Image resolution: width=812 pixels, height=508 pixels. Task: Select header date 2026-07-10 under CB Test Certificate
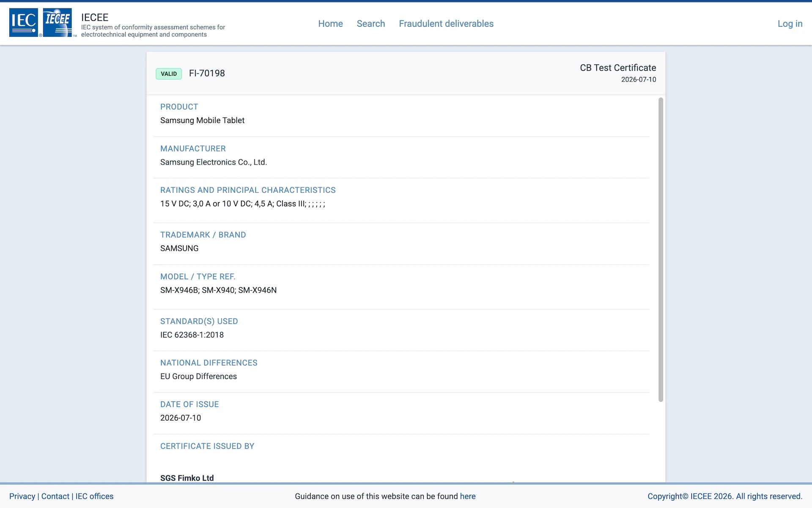[x=639, y=80]
